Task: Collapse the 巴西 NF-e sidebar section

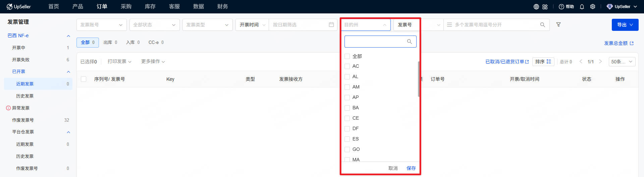Action: click(x=68, y=36)
